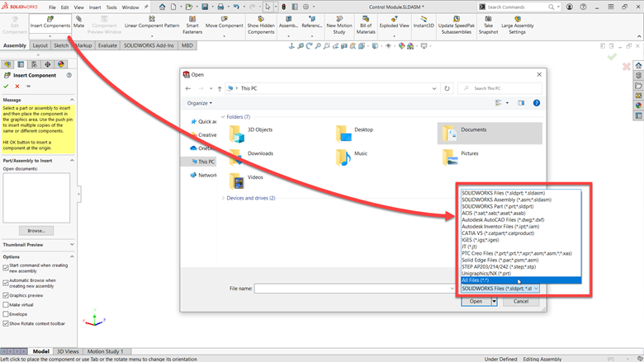Open Motion Study 1 tab
644x362 pixels.
(x=106, y=351)
